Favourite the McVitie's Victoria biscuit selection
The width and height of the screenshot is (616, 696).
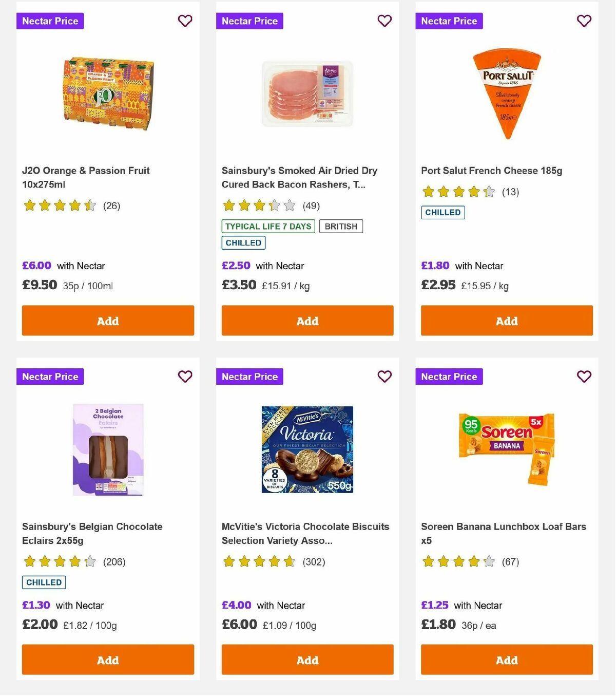click(384, 377)
